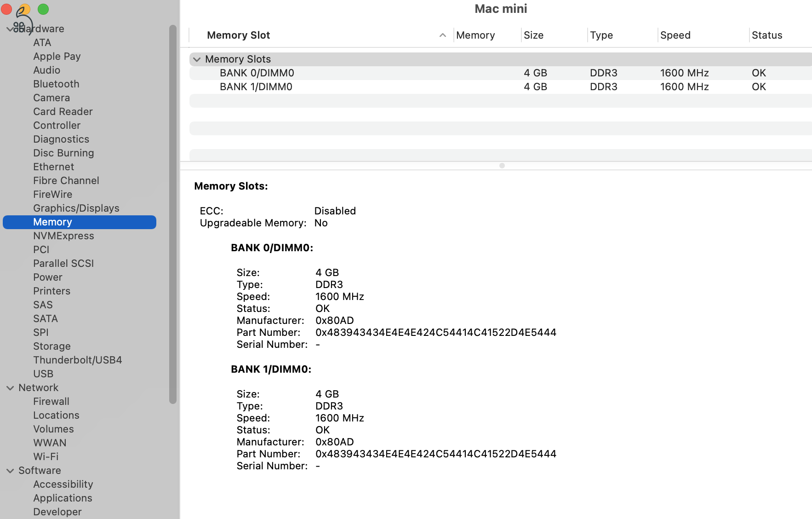Open Developer under Software

pos(57,512)
